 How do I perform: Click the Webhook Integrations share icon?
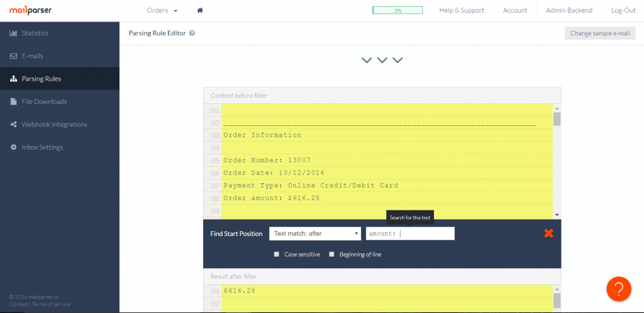click(13, 125)
